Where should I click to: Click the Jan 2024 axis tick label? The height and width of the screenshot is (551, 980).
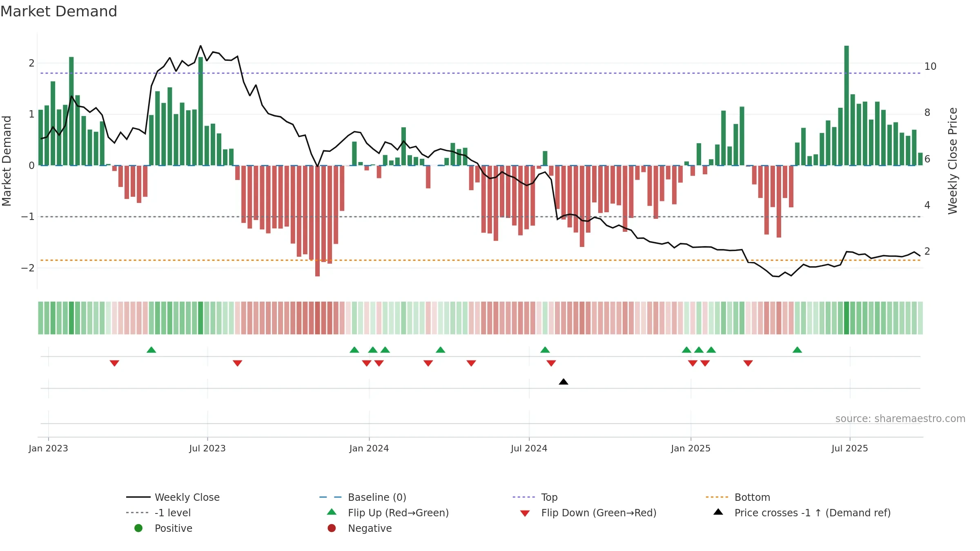coord(369,449)
